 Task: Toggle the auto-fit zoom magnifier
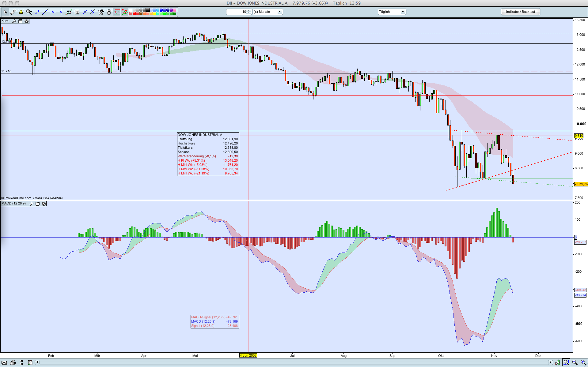[566, 363]
